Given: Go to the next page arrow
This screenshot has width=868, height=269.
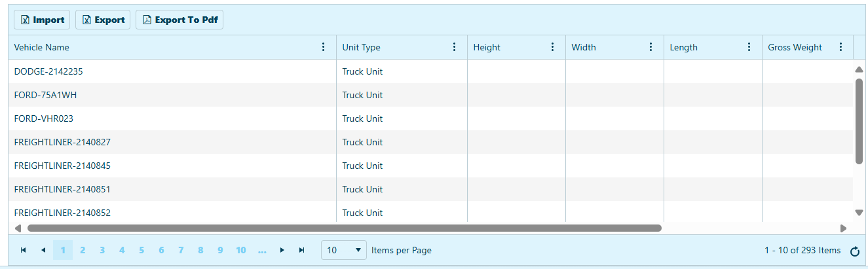Looking at the screenshot, I should pyautogui.click(x=282, y=250).
